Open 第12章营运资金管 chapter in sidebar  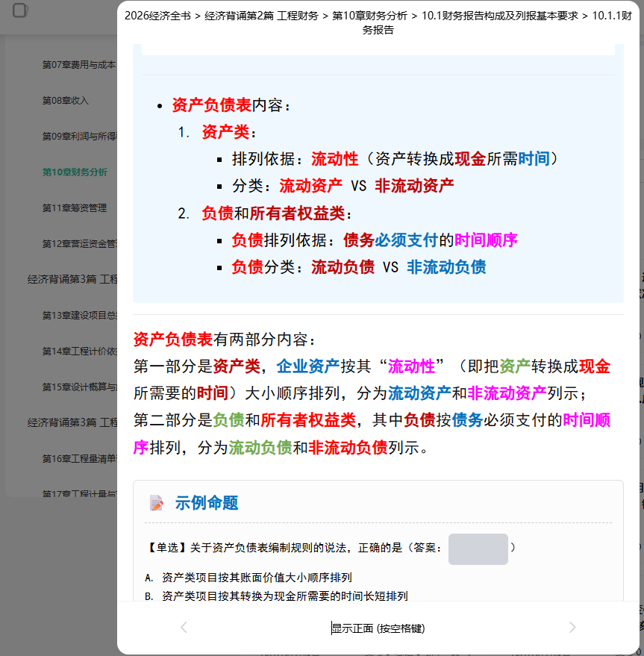coord(80,243)
